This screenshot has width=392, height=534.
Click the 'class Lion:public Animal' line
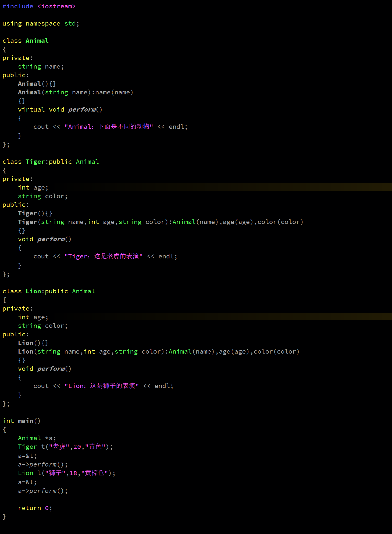pyautogui.click(x=49, y=291)
